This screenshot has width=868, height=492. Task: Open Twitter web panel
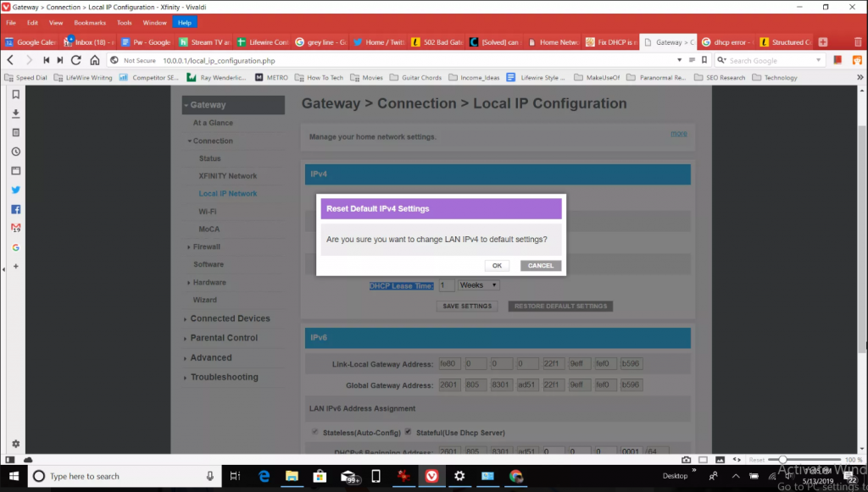coord(15,190)
